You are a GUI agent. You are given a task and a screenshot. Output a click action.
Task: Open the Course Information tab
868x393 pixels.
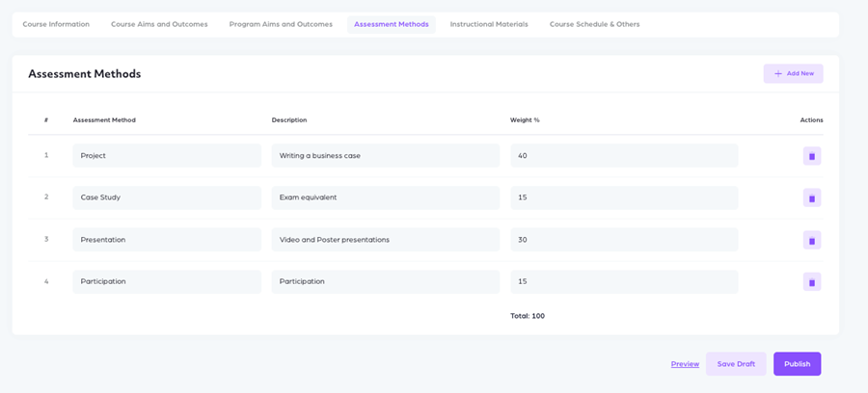(56, 24)
